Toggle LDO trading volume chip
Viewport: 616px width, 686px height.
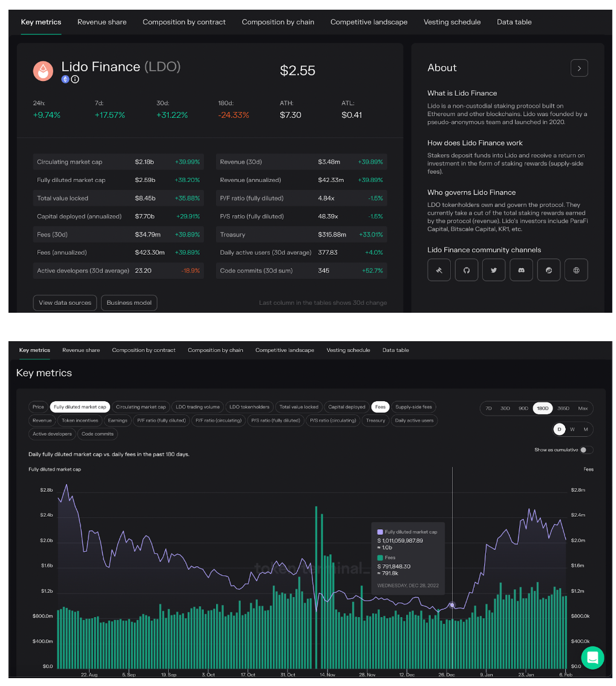pyautogui.click(x=197, y=407)
